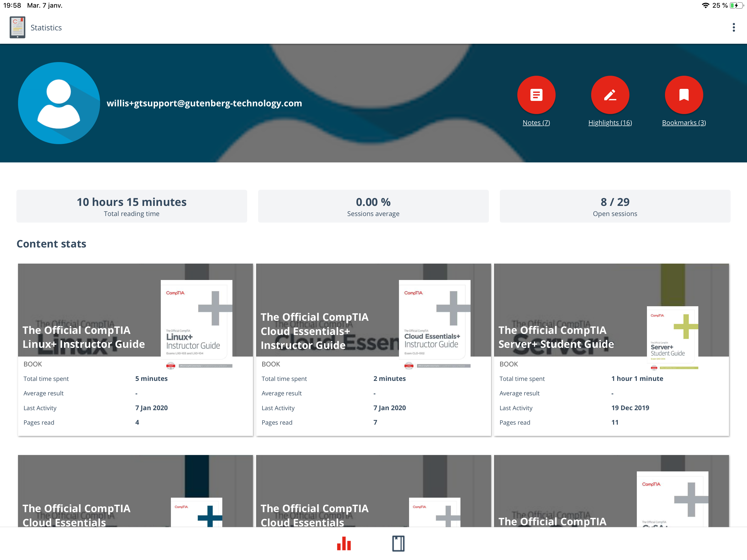747x560 pixels.
Task: Click the 8 / 29 Open sessions tile
Action: (x=615, y=206)
